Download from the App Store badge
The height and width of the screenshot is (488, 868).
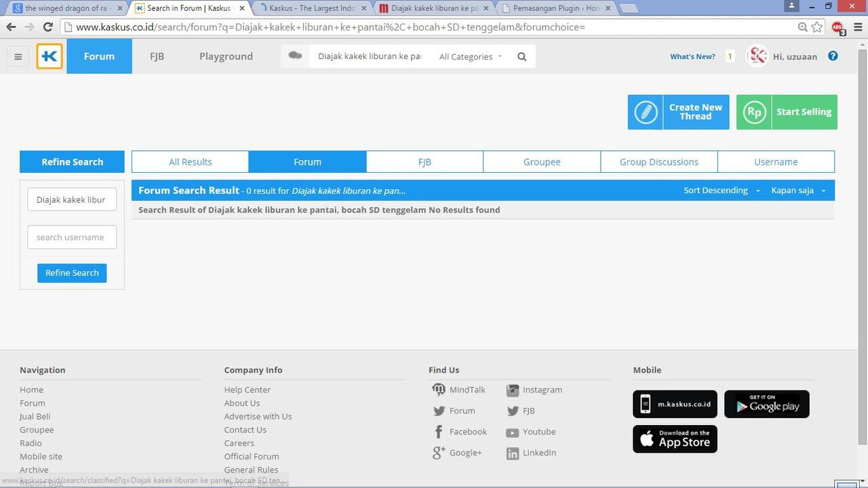tap(675, 439)
